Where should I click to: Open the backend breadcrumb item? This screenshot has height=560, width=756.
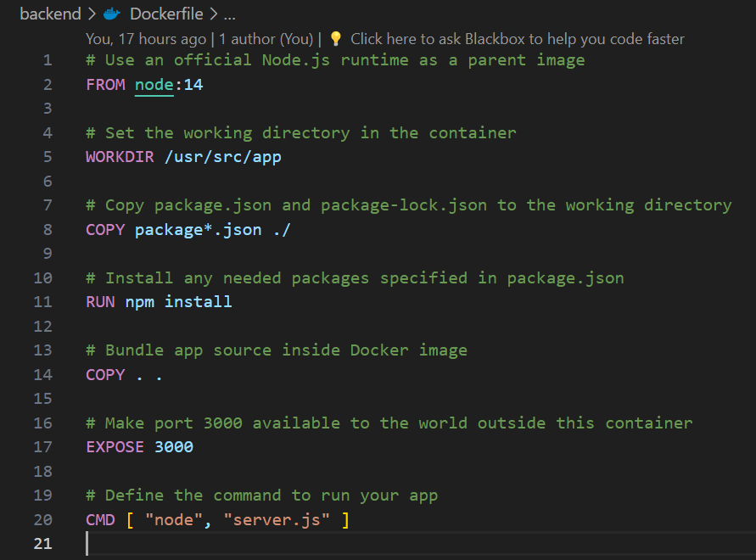click(50, 14)
